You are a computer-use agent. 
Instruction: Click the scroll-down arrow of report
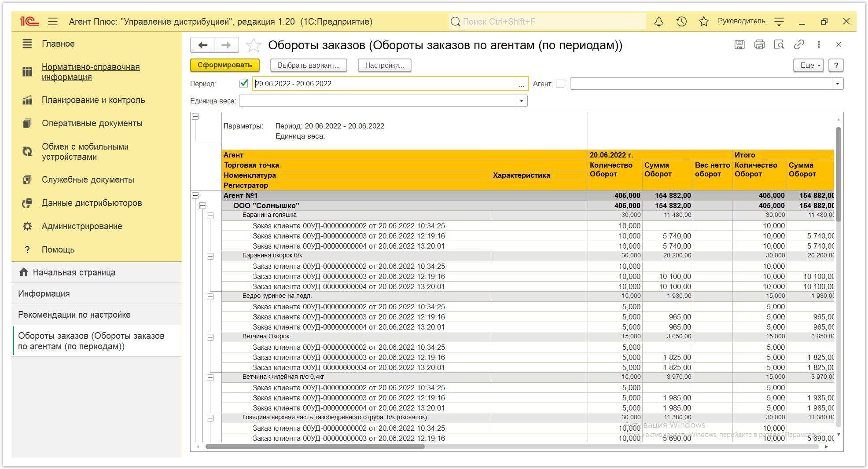pyautogui.click(x=839, y=435)
